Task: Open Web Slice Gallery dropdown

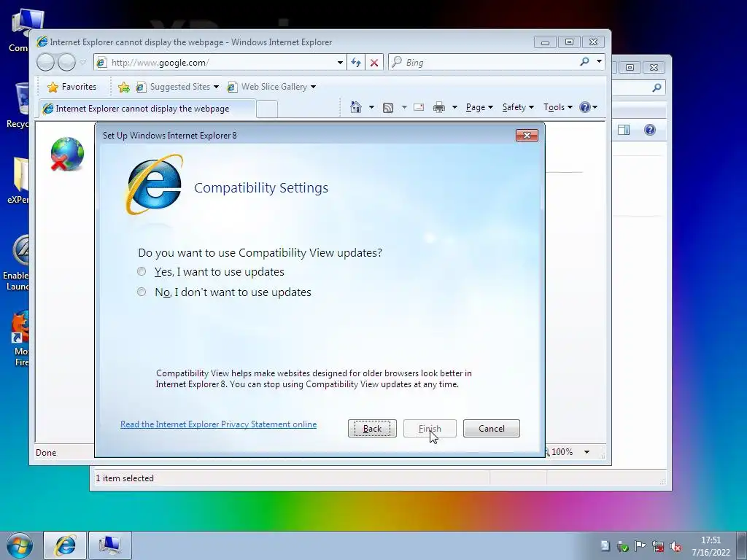Action: click(x=271, y=87)
